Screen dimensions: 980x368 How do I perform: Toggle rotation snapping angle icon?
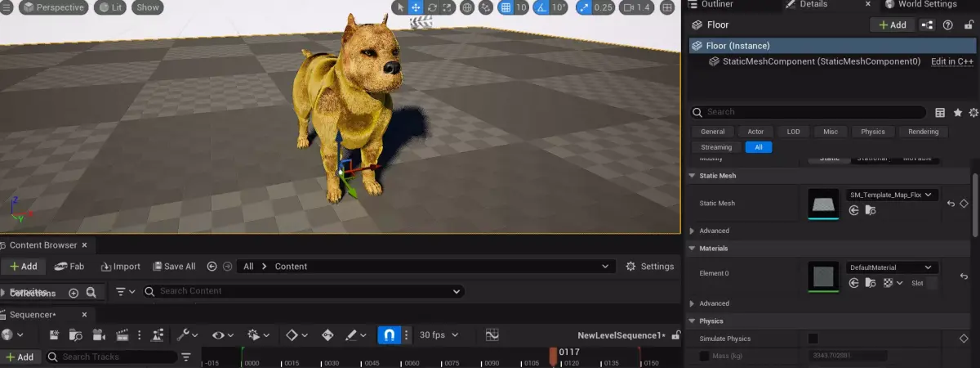point(541,7)
